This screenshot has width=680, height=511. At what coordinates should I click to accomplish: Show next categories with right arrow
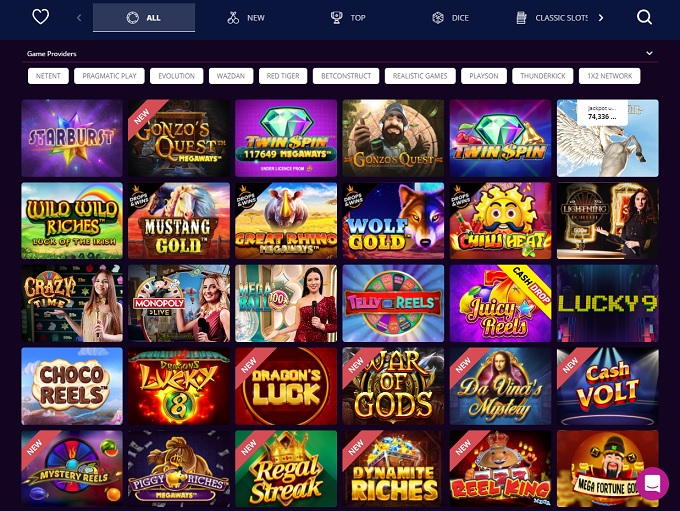(x=601, y=18)
